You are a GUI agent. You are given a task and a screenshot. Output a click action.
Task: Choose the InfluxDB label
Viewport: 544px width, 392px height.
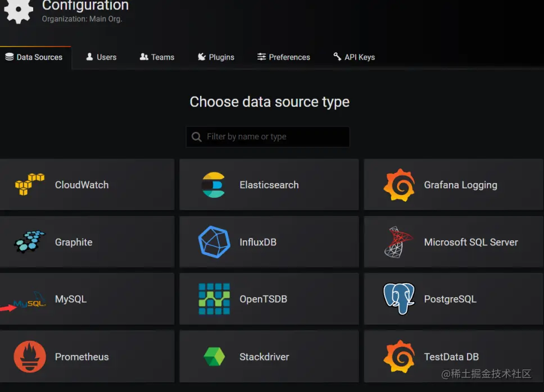click(258, 242)
